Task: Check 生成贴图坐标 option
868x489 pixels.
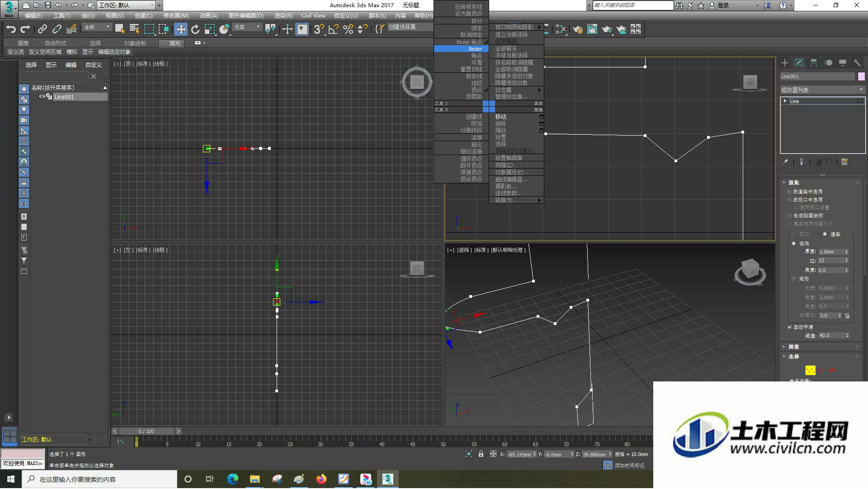Action: point(790,216)
